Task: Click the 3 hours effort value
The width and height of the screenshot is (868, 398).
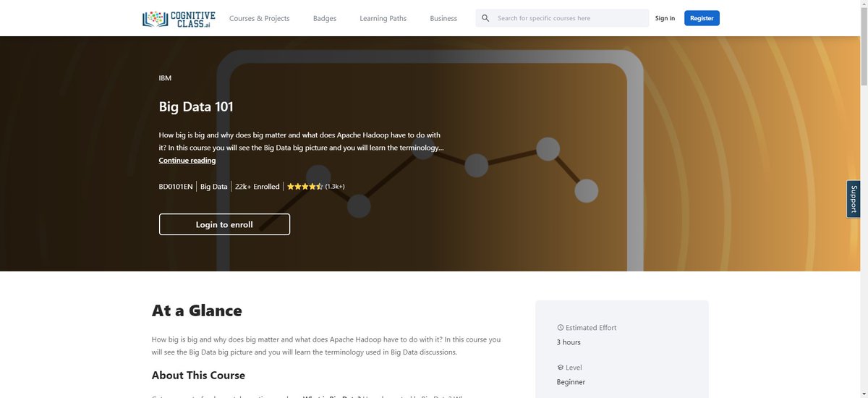Action: 569,342
